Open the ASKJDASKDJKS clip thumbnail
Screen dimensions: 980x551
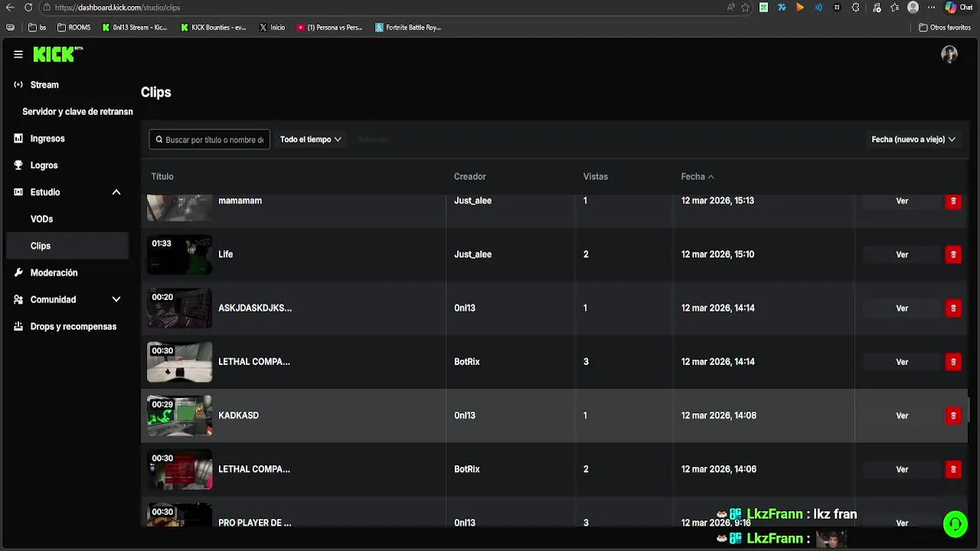pos(179,308)
